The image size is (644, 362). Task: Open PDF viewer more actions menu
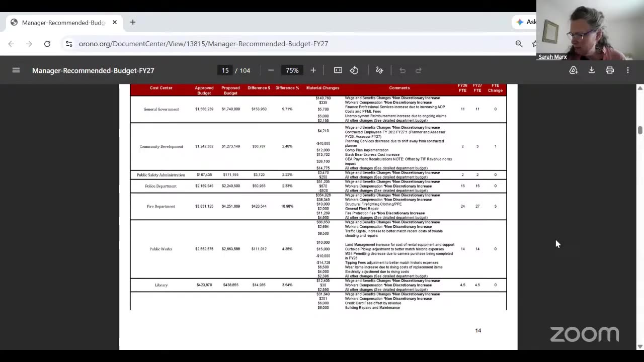pyautogui.click(x=628, y=70)
